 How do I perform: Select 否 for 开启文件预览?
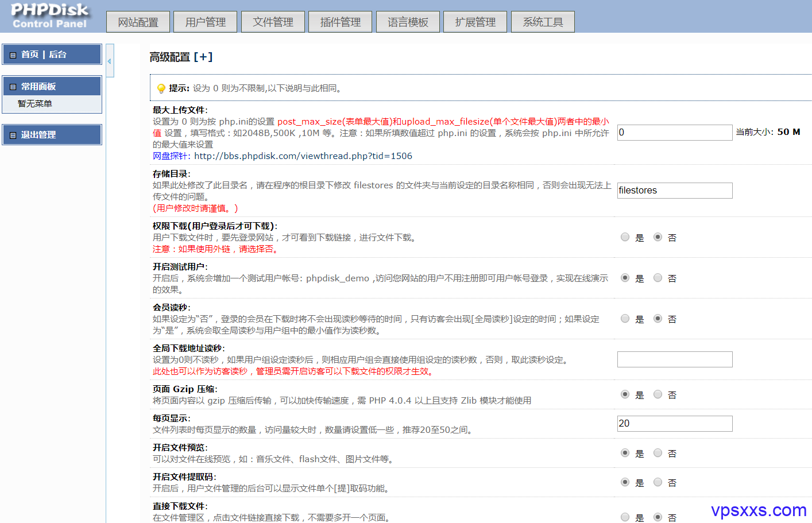658,453
